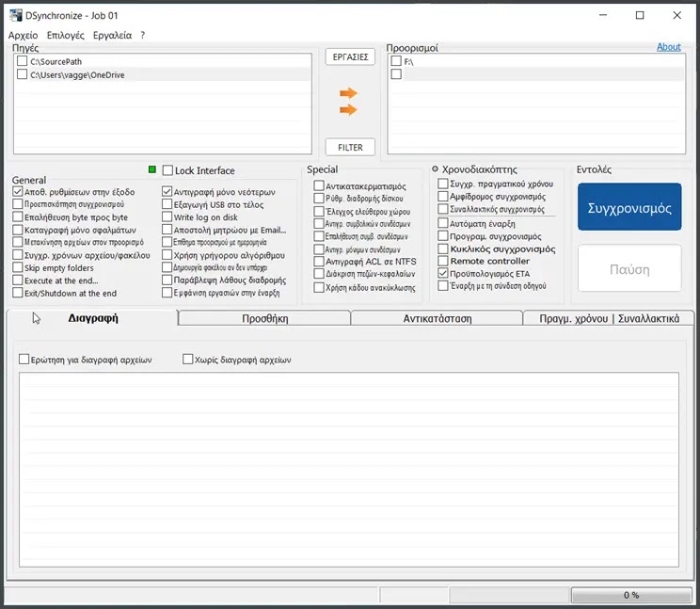Open the Επιλογές menu
Screen dimensions: 700x609
pos(65,35)
